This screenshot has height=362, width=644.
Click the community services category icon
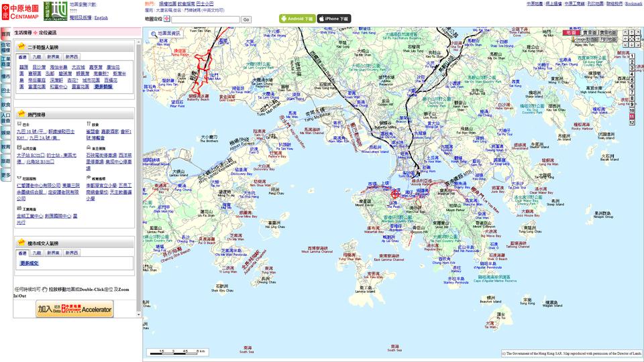click(19, 178)
